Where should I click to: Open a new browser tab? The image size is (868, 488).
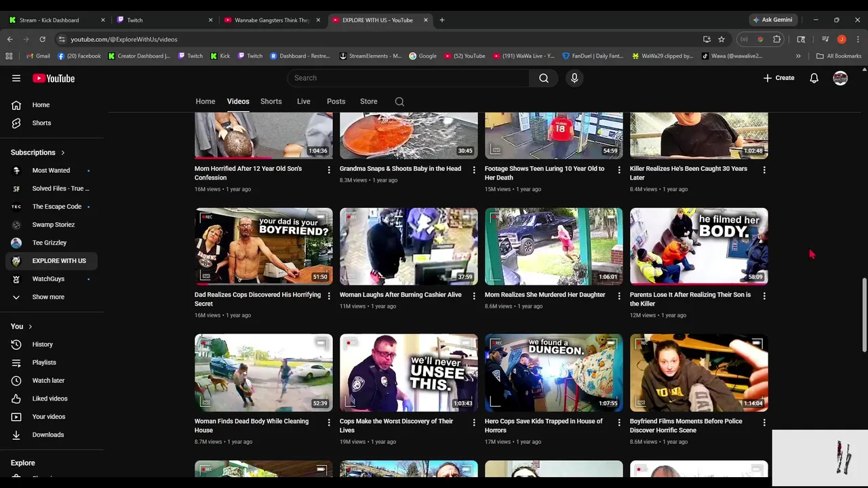click(x=441, y=20)
